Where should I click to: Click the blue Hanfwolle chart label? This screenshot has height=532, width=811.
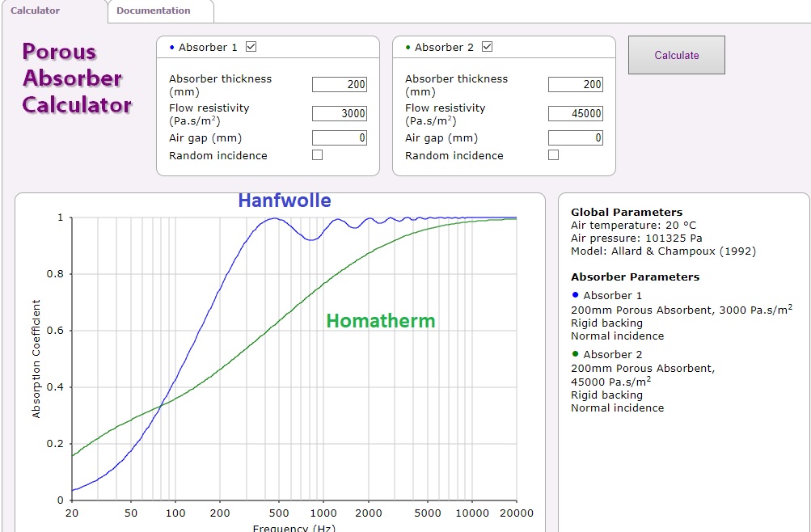coord(285,200)
